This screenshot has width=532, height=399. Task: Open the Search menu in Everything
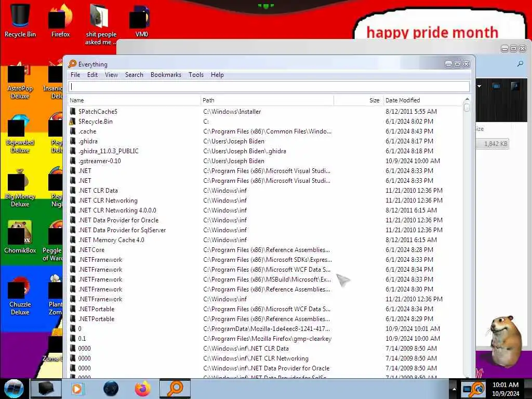[x=134, y=75]
